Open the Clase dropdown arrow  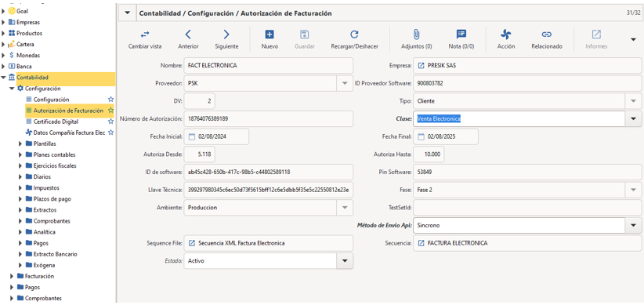[633, 119]
